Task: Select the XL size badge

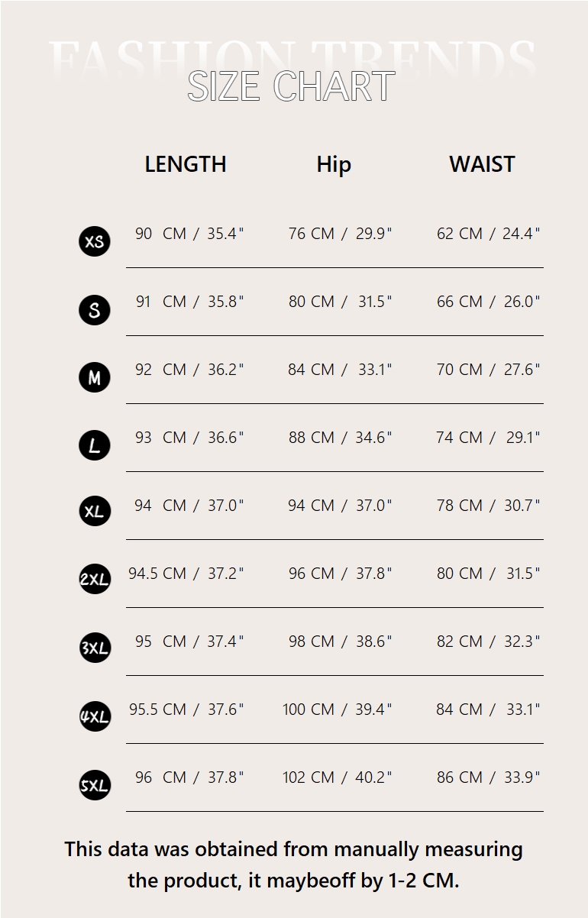Action: click(x=95, y=512)
